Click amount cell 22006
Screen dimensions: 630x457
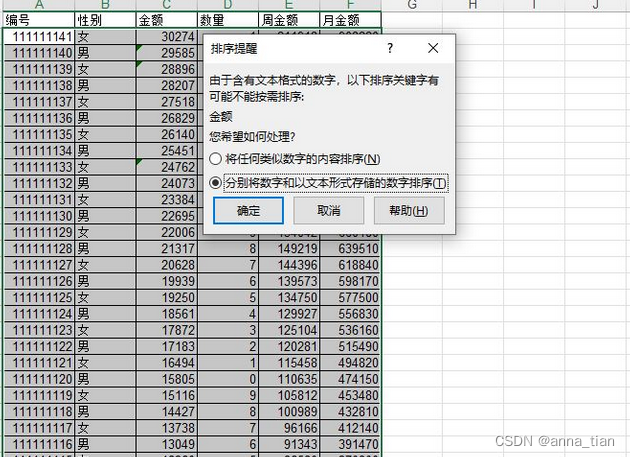pos(167,232)
